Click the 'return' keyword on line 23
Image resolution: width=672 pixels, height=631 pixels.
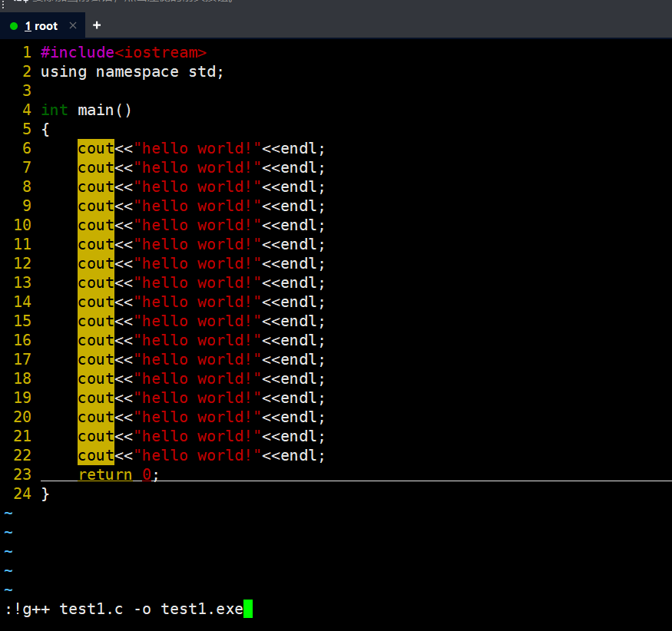pyautogui.click(x=105, y=474)
